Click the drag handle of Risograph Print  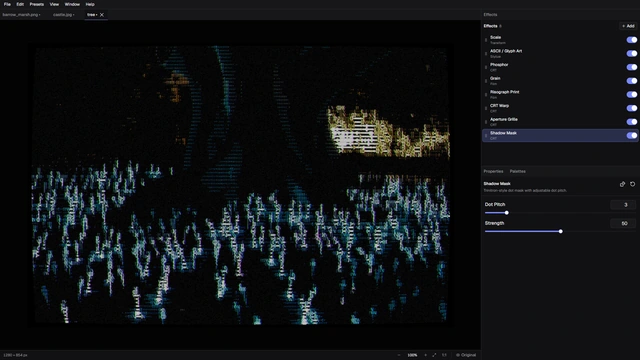click(x=486, y=95)
